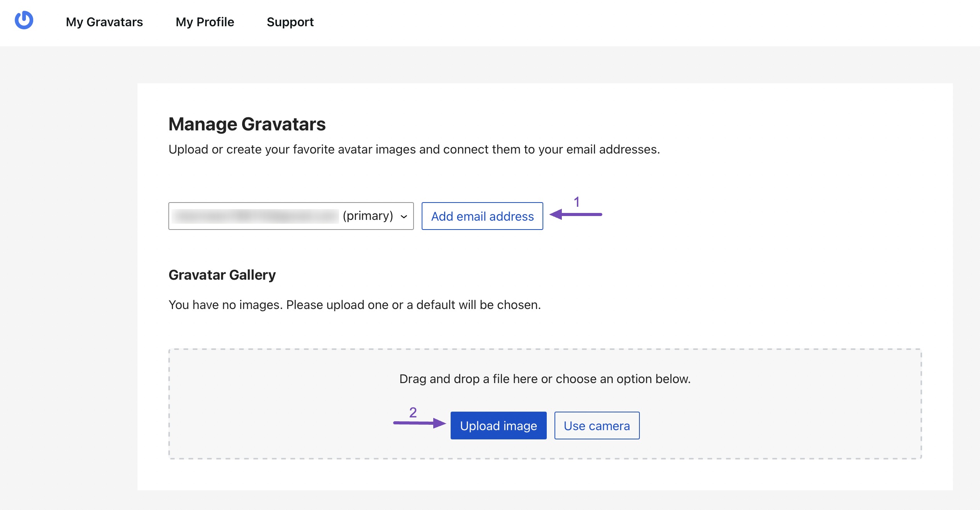Click the Use camera button icon

pyautogui.click(x=596, y=425)
